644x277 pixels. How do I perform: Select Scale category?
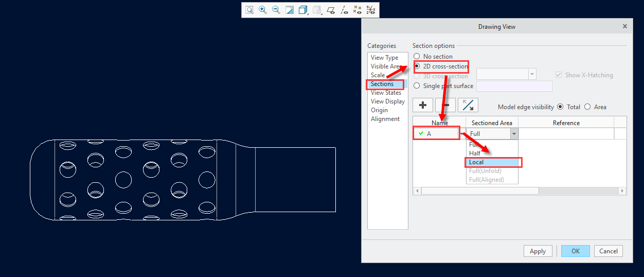click(378, 75)
